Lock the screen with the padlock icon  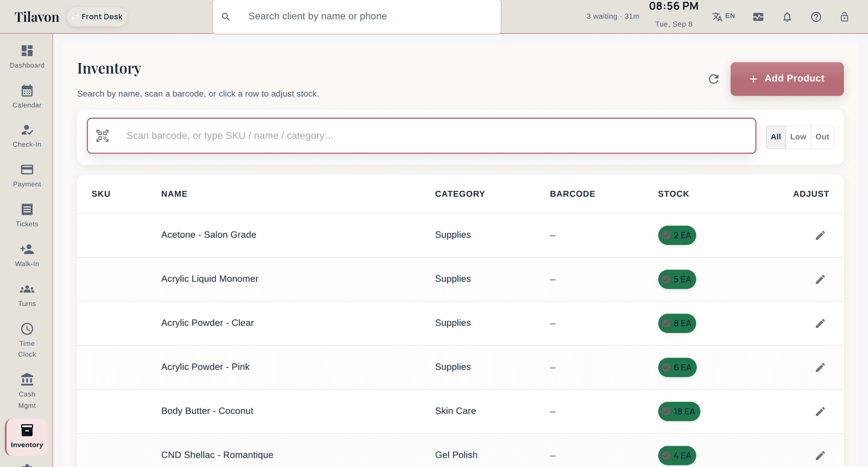click(x=845, y=17)
